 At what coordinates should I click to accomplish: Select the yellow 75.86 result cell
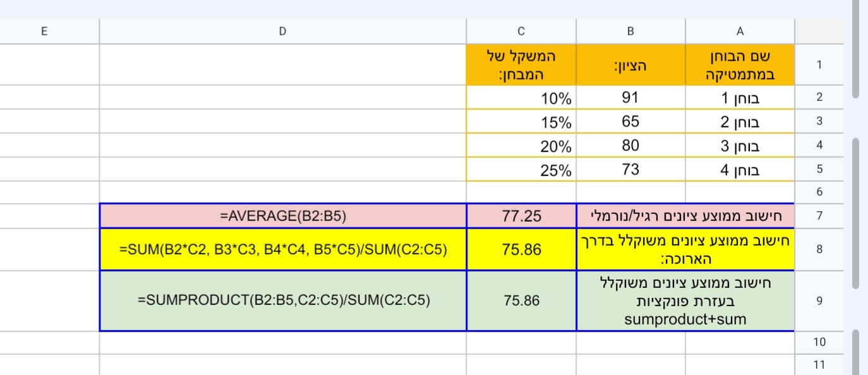click(x=521, y=249)
